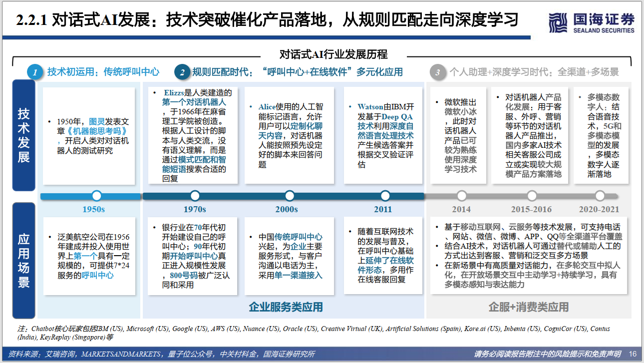Screen dimensions: 644x363
Task: Click the 资料来源 source line
Action: pos(162,354)
